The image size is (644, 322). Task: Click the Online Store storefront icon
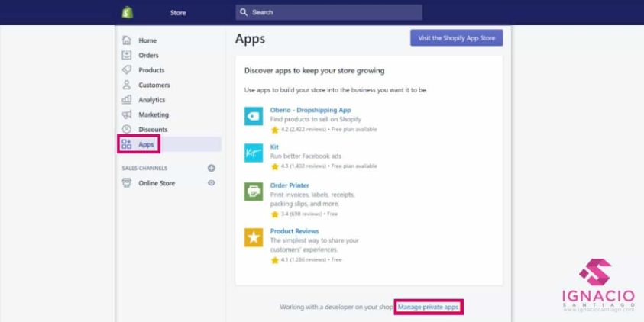(127, 183)
